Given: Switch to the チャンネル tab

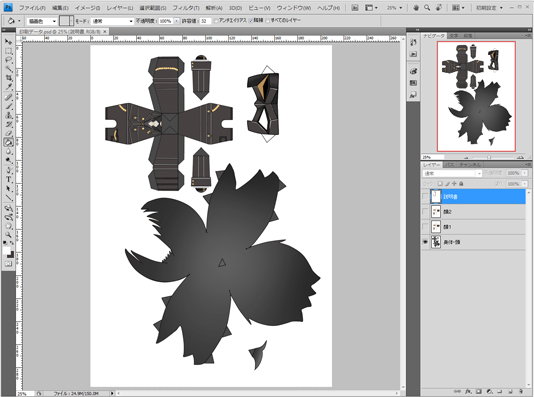Looking at the screenshot, I should pos(470,165).
